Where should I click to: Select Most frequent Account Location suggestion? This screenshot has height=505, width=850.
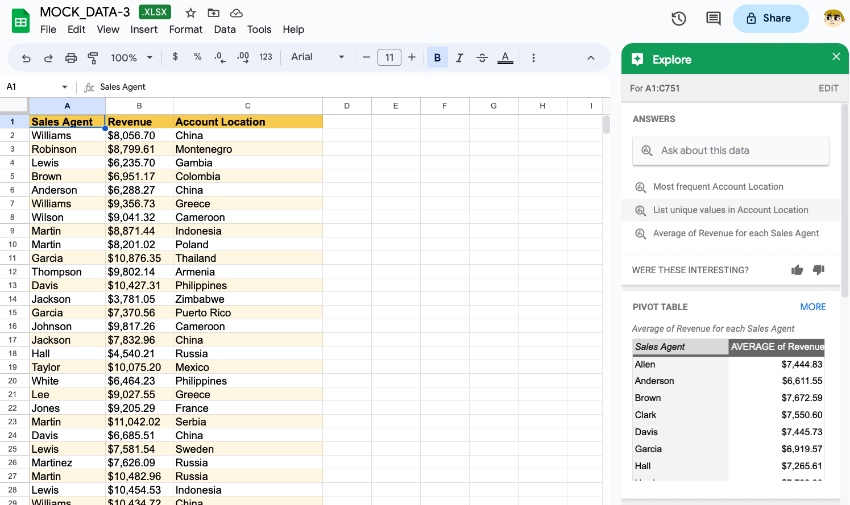click(731, 187)
